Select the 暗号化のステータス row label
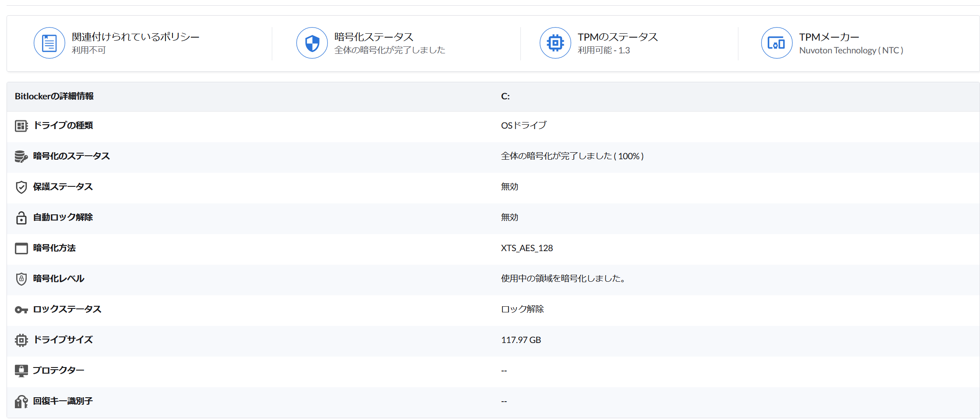 coord(71,156)
